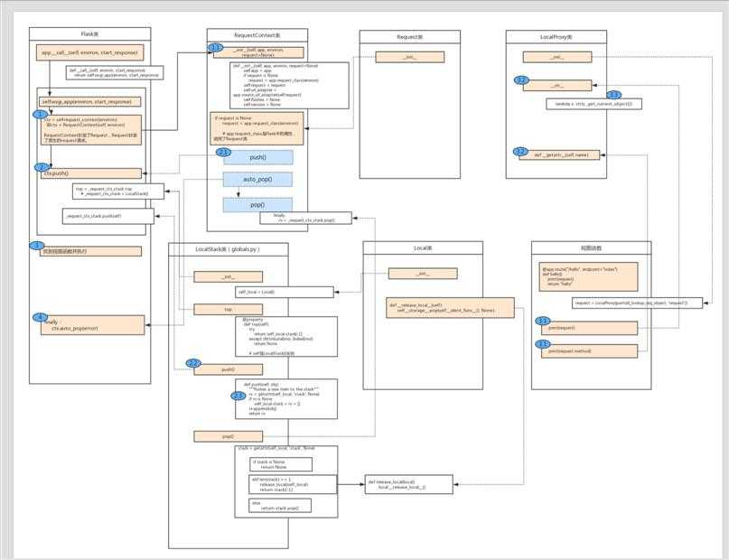This screenshot has height=560, width=729.
Task: Select the Flask class title header
Action: [89, 34]
